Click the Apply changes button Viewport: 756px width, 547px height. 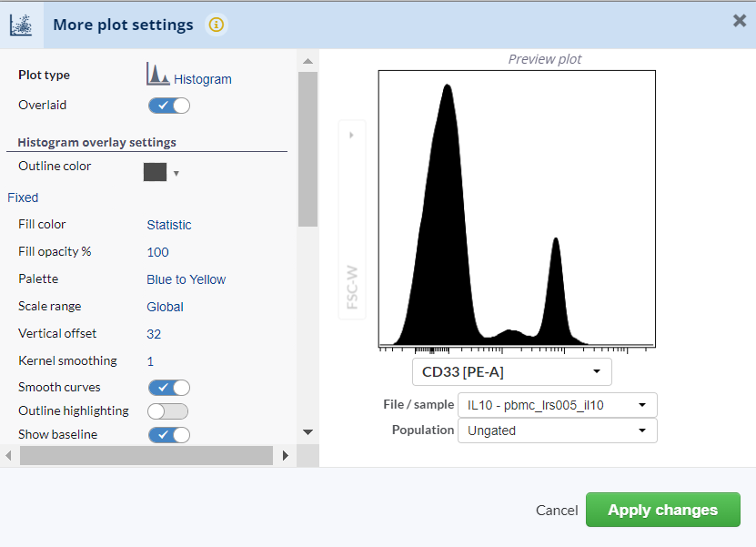663,510
